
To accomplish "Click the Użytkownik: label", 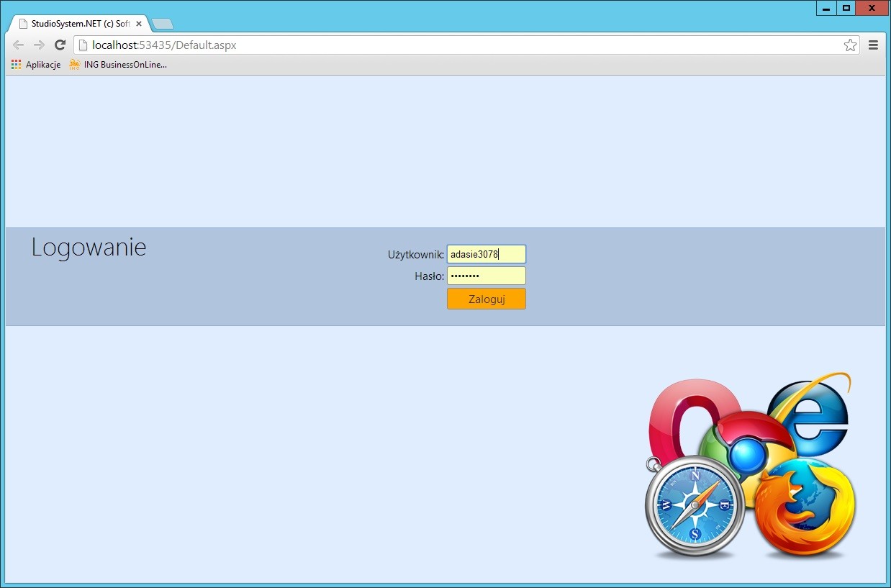I will tap(416, 254).
